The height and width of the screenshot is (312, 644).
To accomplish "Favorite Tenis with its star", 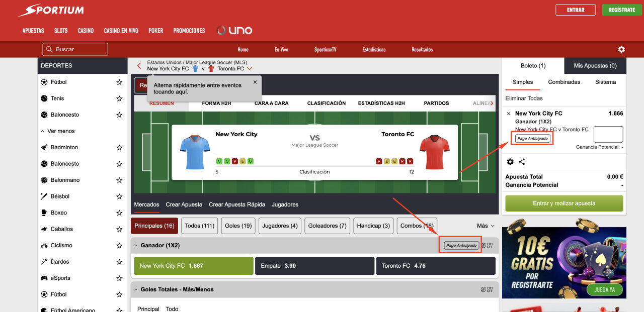I will (x=119, y=98).
